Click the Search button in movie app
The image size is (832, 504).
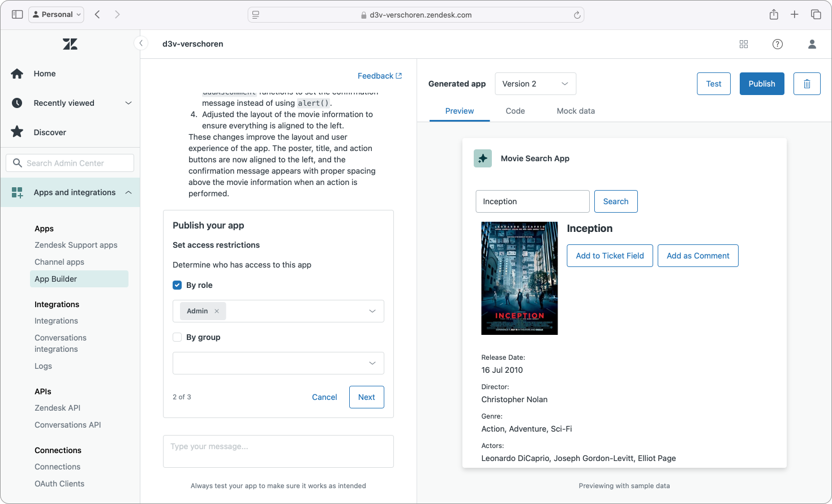coord(616,201)
